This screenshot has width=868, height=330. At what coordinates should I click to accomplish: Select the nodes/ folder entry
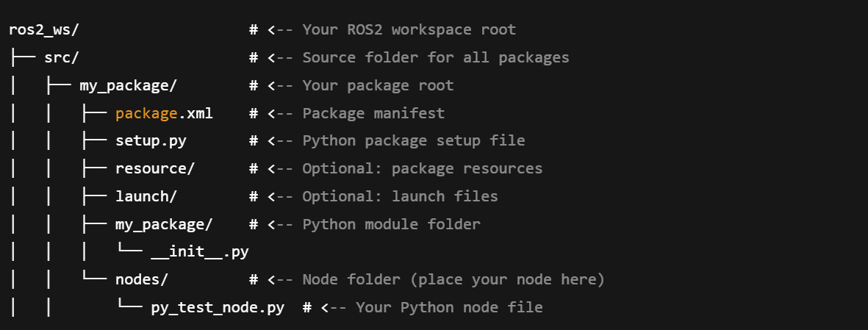(x=142, y=279)
